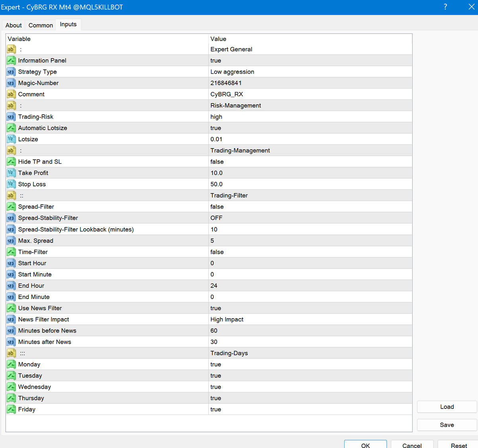Image resolution: width=478 pixels, height=448 pixels.
Task: Switch to the About tab
Action: (x=14, y=25)
